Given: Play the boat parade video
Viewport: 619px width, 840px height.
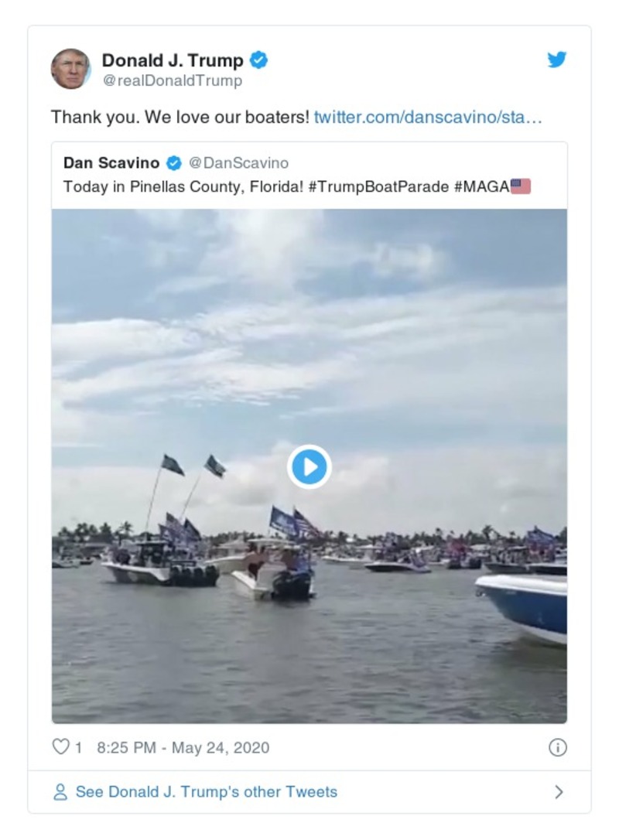Looking at the screenshot, I should pyautogui.click(x=309, y=466).
